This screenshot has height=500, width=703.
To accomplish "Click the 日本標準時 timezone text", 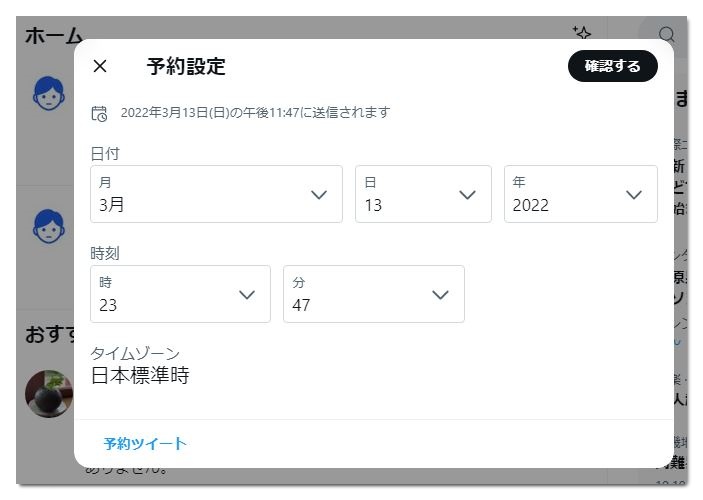I will (140, 375).
